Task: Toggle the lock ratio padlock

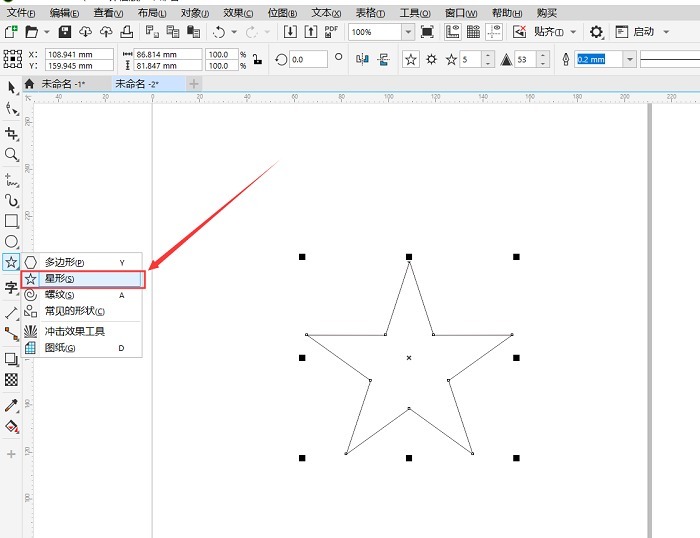Action: [x=258, y=59]
